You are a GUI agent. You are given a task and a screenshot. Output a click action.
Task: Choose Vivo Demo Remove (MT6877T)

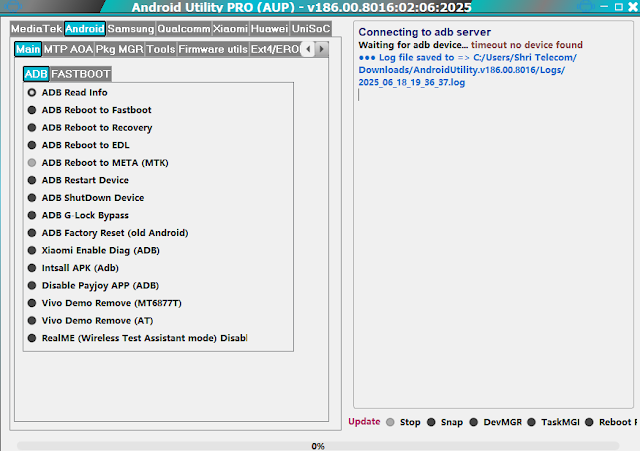click(104, 303)
